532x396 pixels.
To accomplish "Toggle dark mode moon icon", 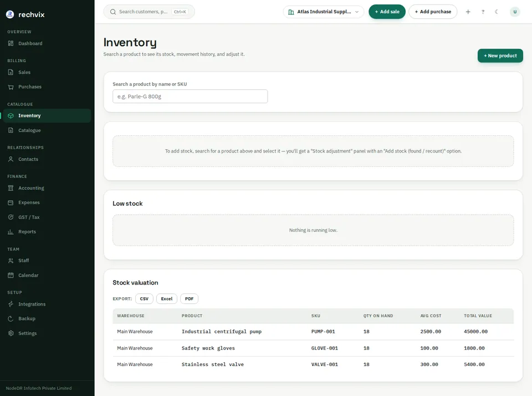I will tap(497, 12).
